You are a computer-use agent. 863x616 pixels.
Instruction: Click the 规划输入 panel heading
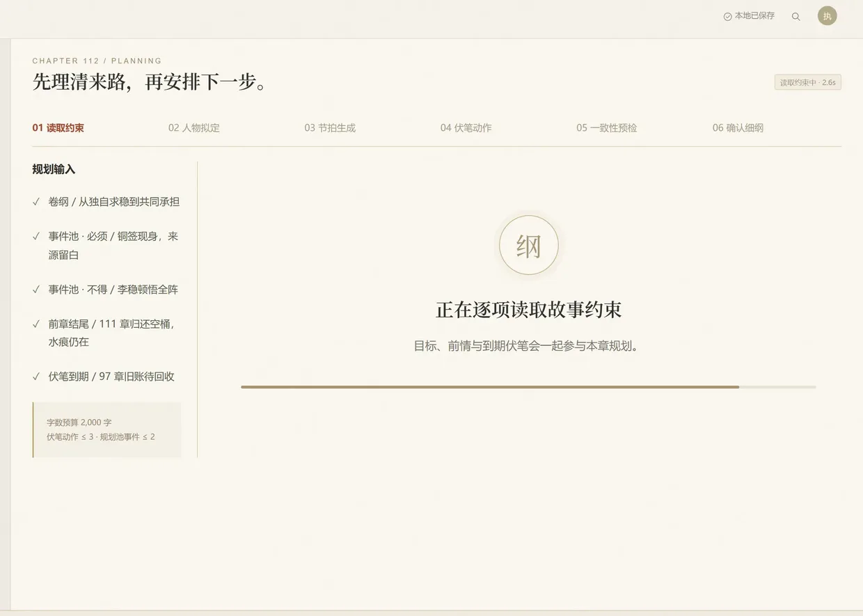coord(54,169)
